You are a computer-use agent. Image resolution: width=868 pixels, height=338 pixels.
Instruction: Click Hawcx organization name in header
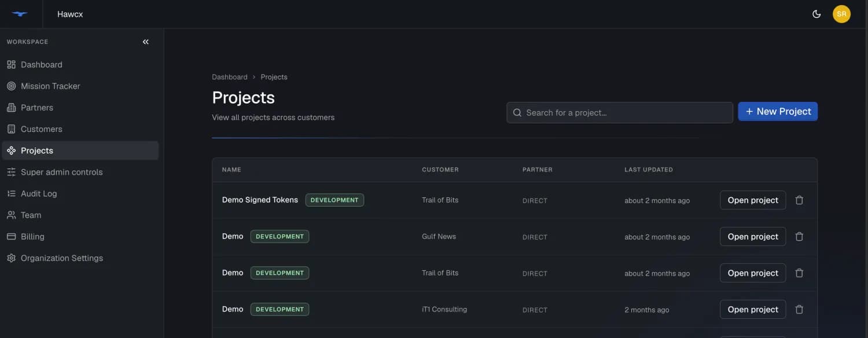pos(70,14)
